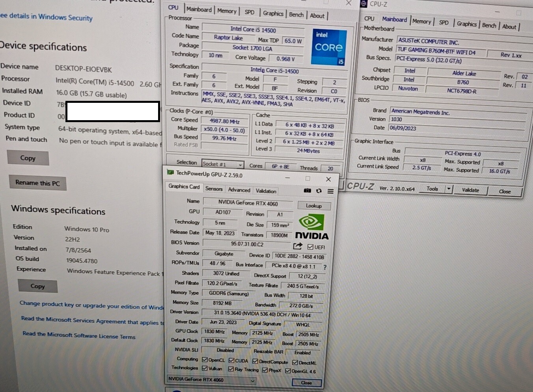Screen dimensions: 533x392
Task: Copy the Windows specifications
Action: point(38,286)
